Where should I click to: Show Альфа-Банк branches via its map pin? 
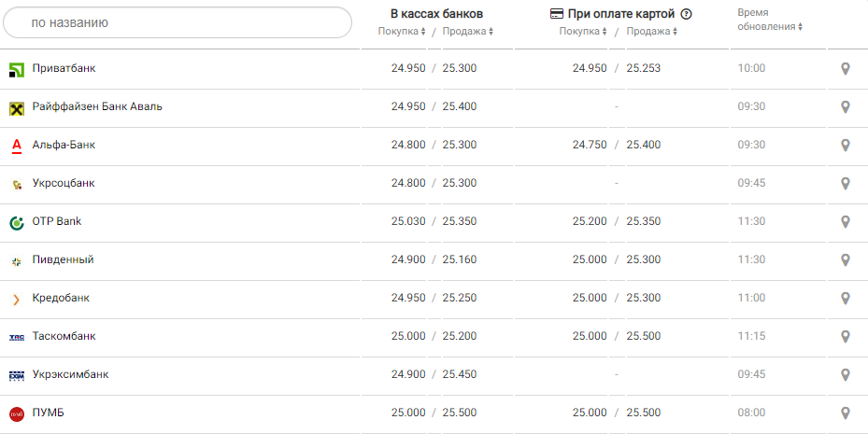846,145
